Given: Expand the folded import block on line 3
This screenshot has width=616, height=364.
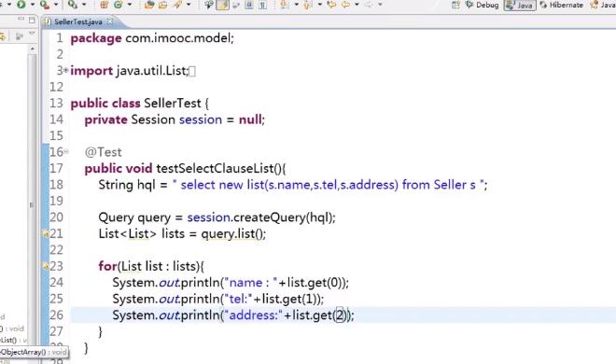Looking at the screenshot, I should click(x=66, y=70).
